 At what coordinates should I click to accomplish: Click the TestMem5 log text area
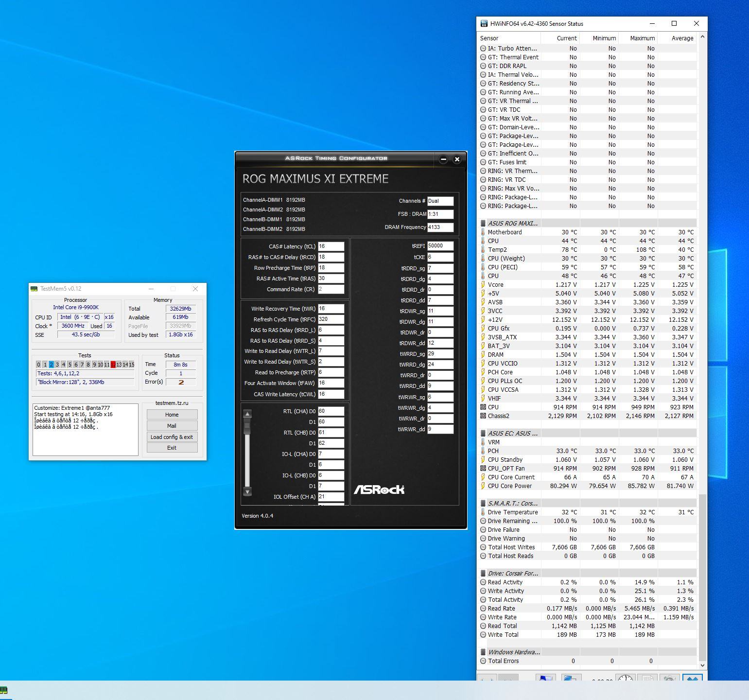click(86, 429)
